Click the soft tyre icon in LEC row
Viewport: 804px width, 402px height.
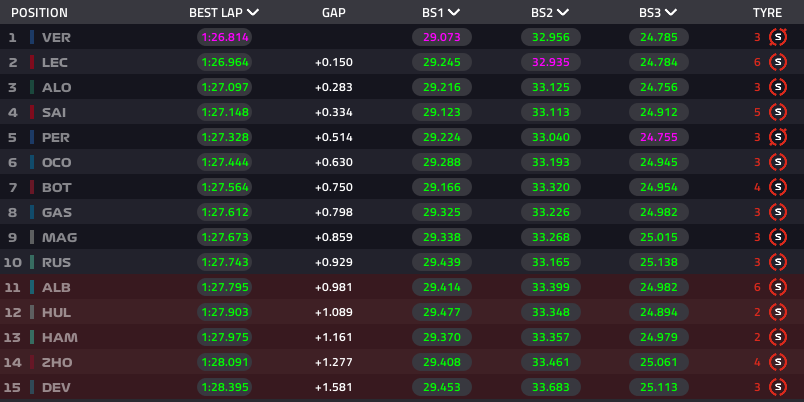[778, 63]
